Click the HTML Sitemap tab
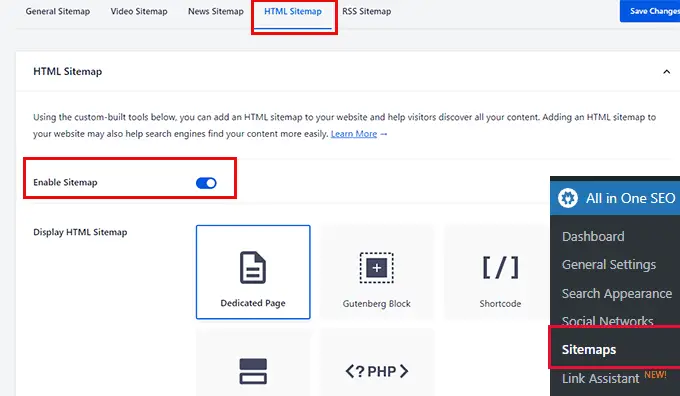680x396 pixels. pos(293,11)
